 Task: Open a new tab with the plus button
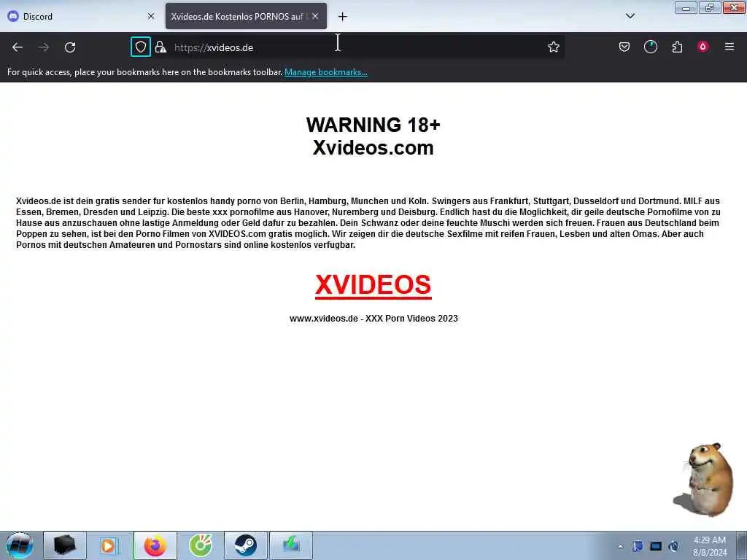pyautogui.click(x=343, y=17)
